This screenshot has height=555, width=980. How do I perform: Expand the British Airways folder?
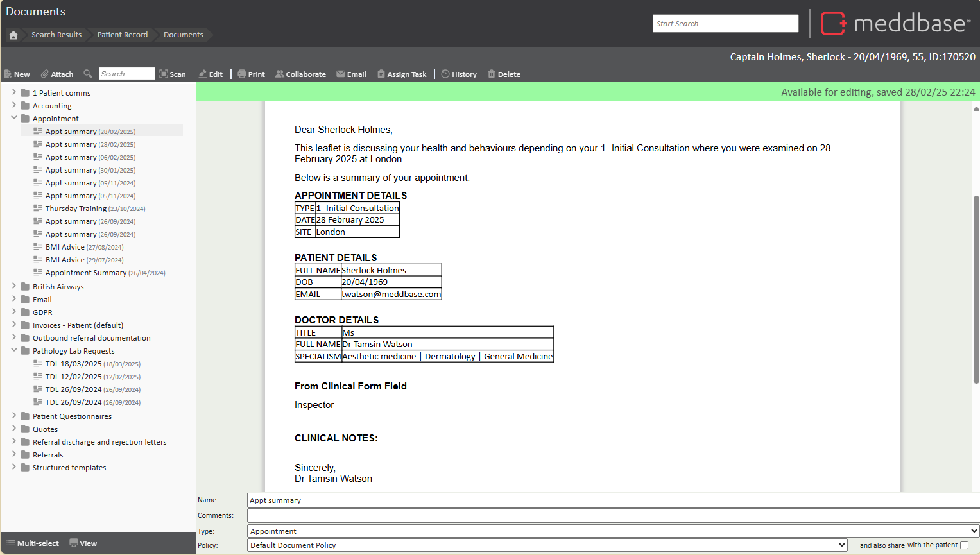tap(14, 286)
